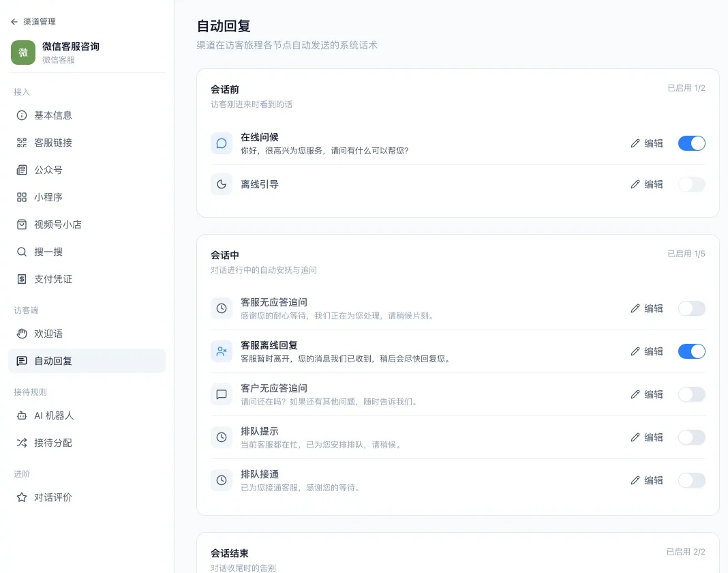728x573 pixels.
Task: Click the 已启用 2/2 counter
Action: point(686,552)
